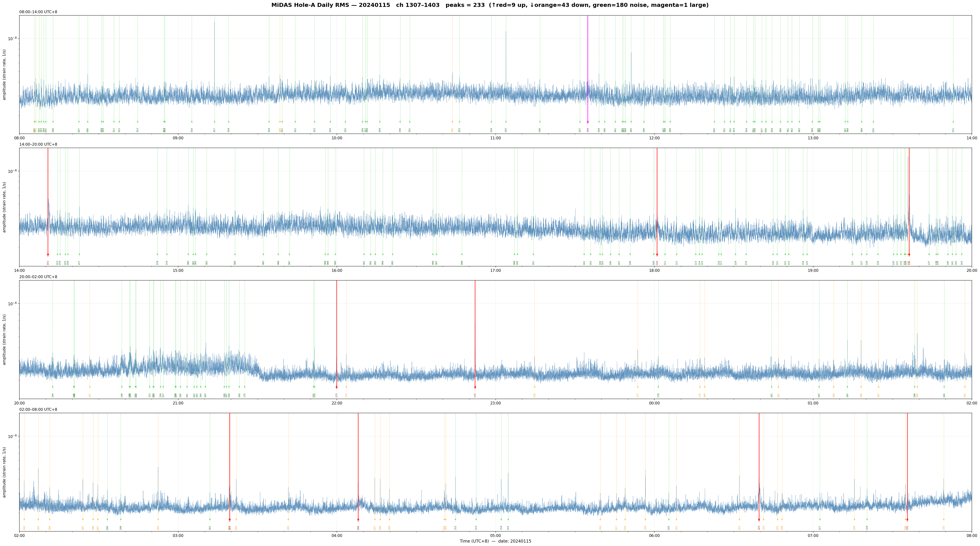980x546 pixels.
Task: Click the green peak label 036
Action: coord(540,130)
